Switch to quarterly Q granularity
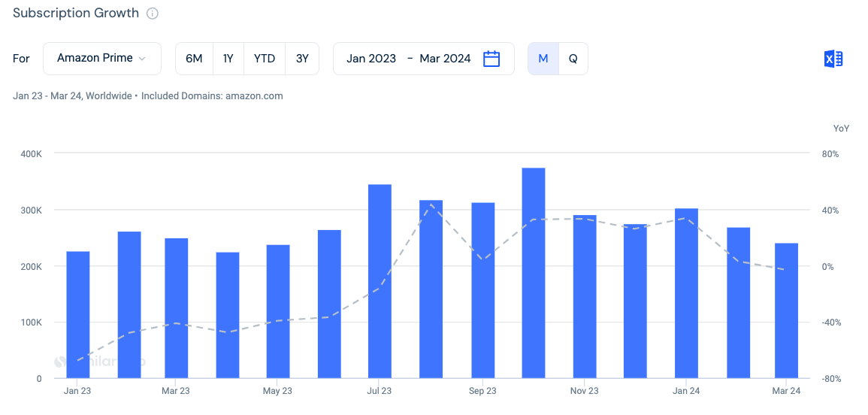 (x=573, y=58)
